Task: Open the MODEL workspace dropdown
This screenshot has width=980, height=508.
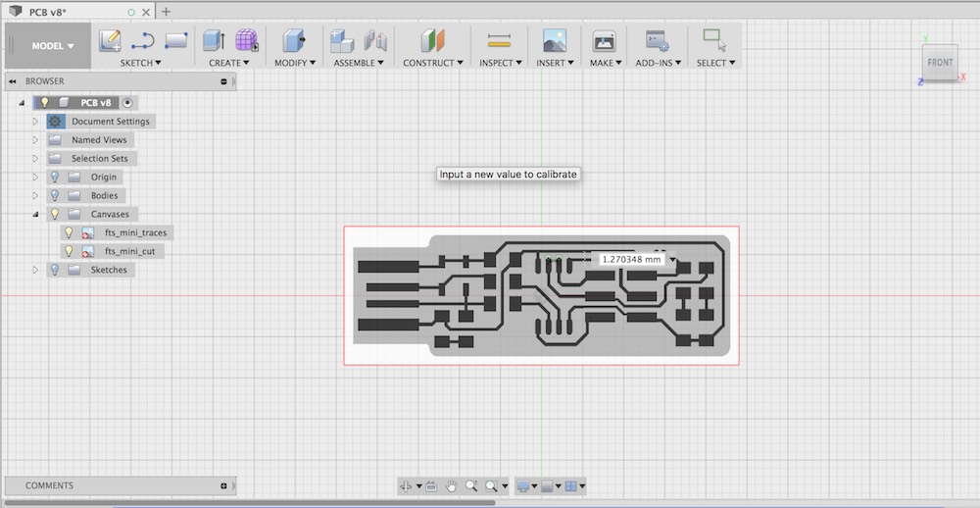Action: [x=53, y=46]
